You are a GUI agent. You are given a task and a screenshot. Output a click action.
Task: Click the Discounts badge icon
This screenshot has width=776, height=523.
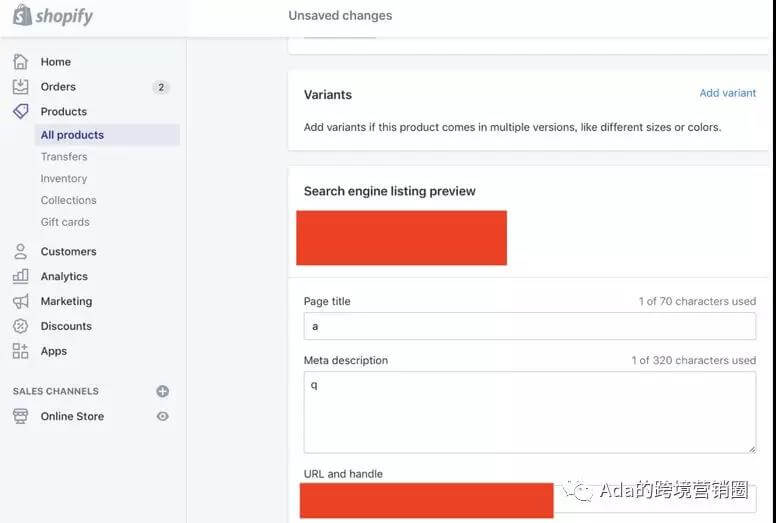(x=20, y=326)
